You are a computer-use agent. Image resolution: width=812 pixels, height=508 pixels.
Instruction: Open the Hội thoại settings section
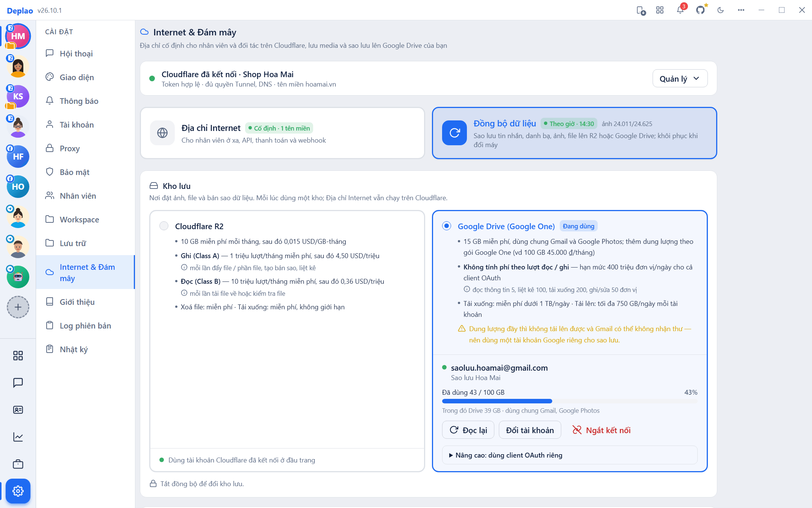(x=85, y=53)
